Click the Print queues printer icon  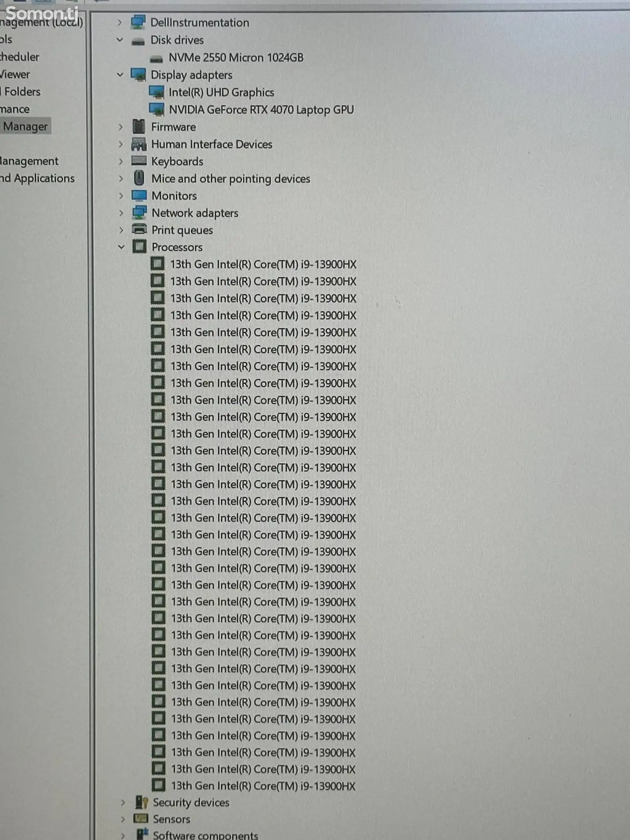139,229
